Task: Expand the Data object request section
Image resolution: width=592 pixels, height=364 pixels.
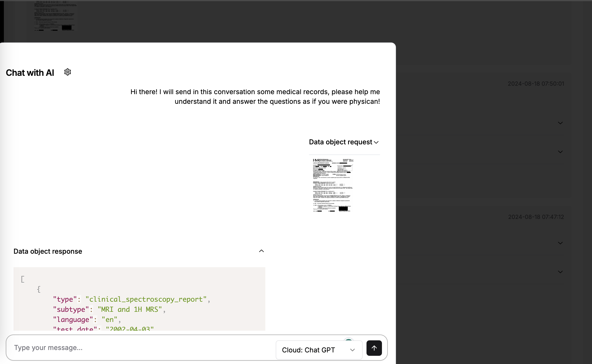Action: point(376,142)
